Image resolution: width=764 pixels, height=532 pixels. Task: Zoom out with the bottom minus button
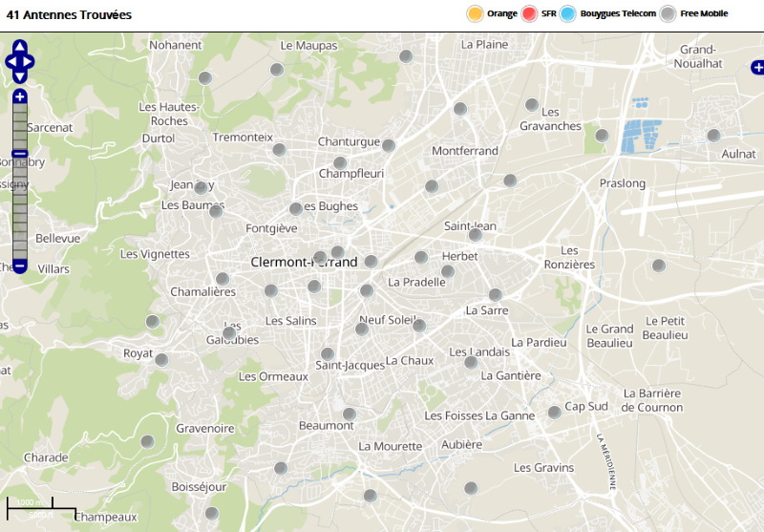(x=20, y=266)
